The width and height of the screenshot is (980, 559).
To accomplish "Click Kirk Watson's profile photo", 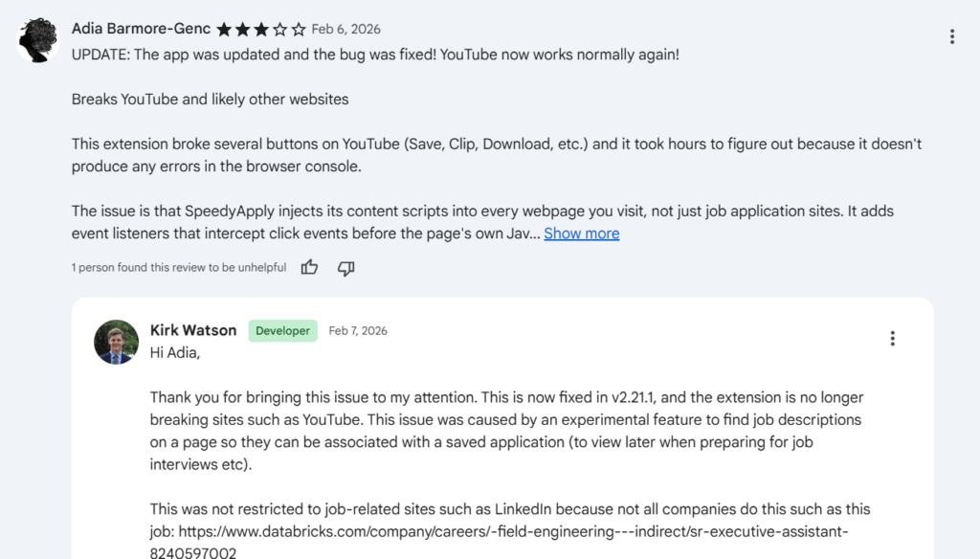I will 116,344.
